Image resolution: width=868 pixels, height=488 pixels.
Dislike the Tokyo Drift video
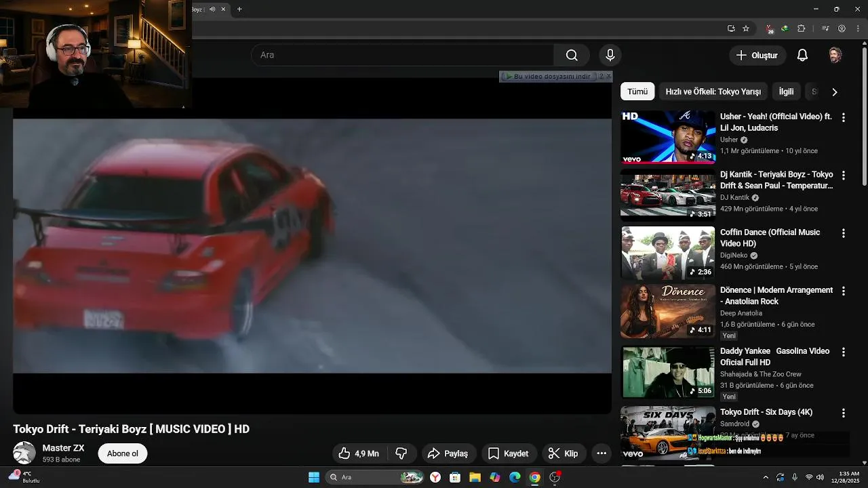[x=401, y=453]
